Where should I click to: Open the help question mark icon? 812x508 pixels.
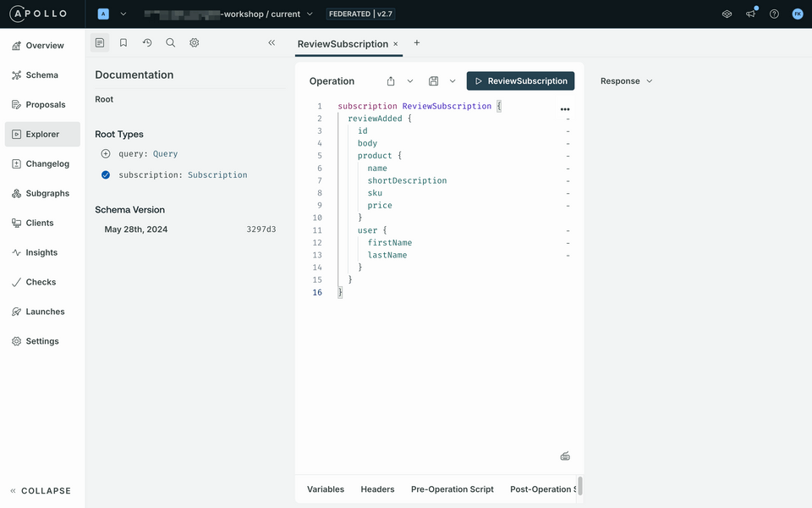coord(774,14)
